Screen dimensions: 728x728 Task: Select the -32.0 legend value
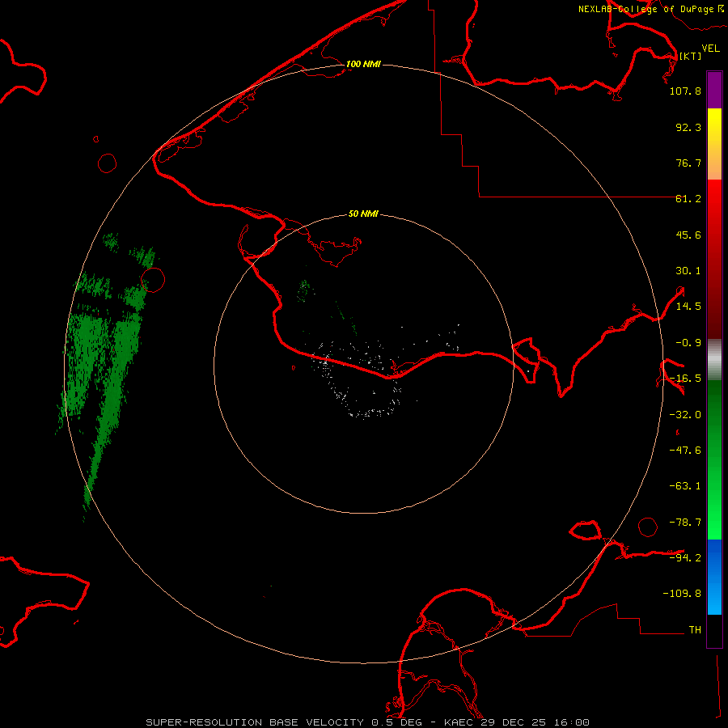(685, 415)
